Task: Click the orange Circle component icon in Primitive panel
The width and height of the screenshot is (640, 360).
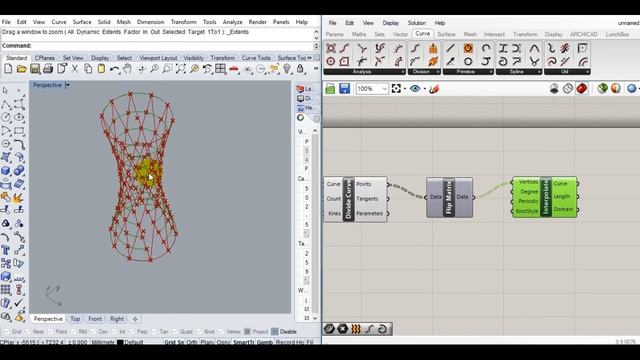Action: pos(468,48)
